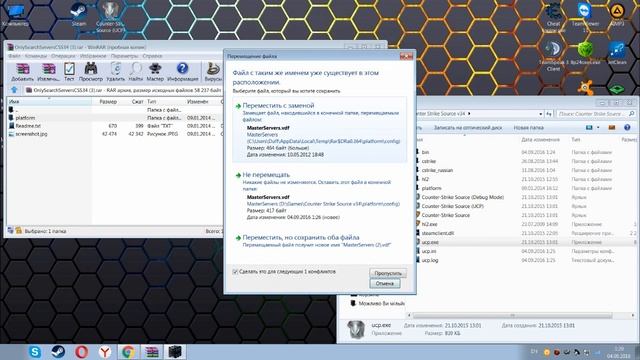
Task: Click the Explorer address refresh button
Action: [x=549, y=114]
